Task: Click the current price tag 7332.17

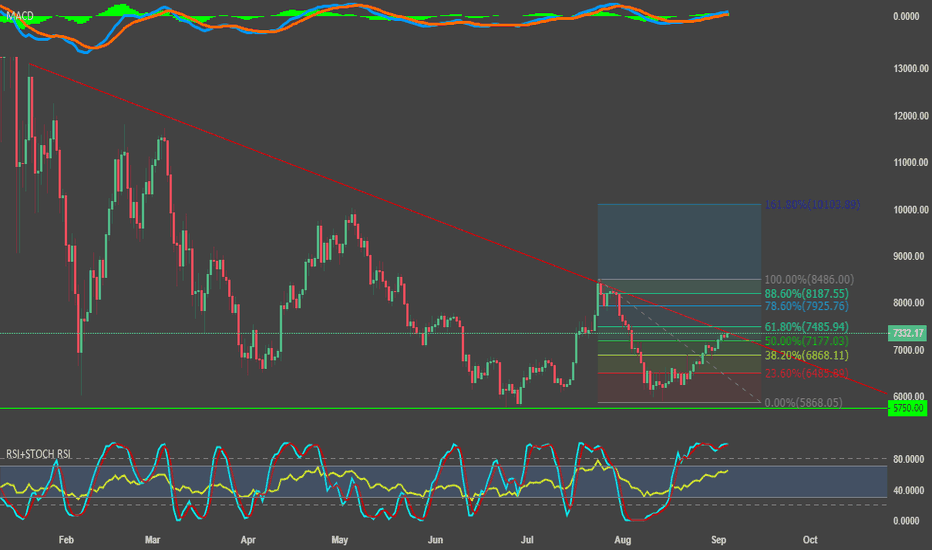Action: pyautogui.click(x=907, y=333)
